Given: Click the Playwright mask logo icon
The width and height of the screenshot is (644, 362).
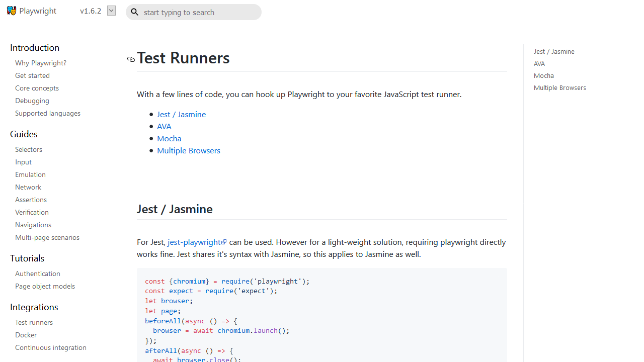Looking at the screenshot, I should 12,11.
